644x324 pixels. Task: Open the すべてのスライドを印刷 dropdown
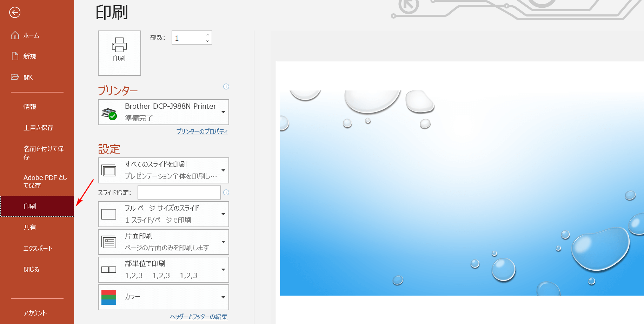(164, 170)
